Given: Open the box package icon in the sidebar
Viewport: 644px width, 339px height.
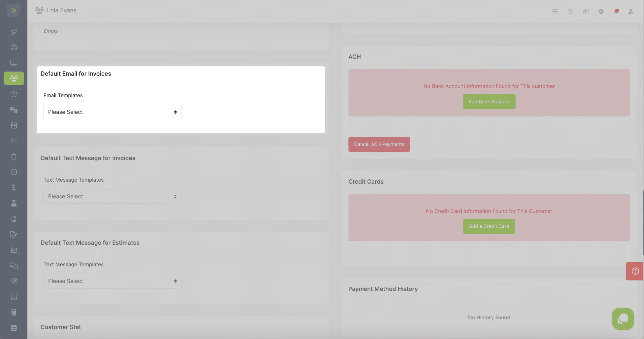Looking at the screenshot, I should click(x=14, y=94).
